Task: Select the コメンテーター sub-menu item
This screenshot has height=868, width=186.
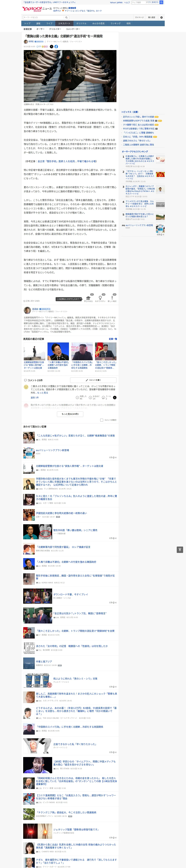Action: pos(73,29)
